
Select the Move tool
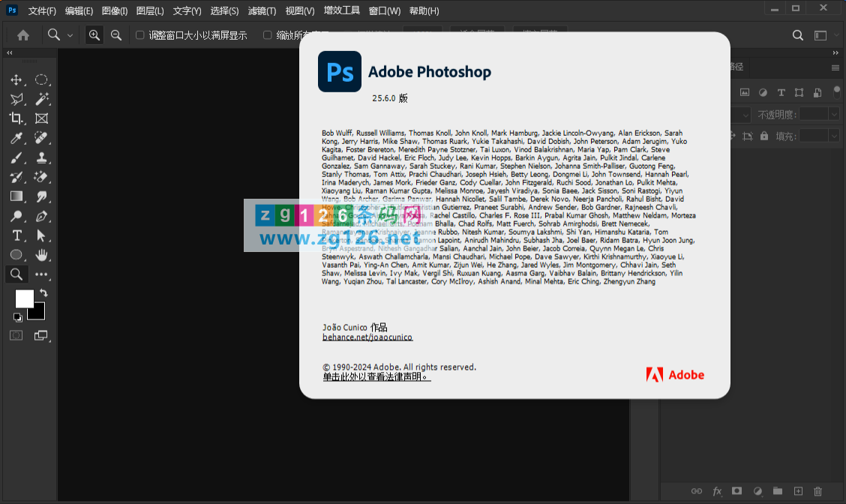16,79
